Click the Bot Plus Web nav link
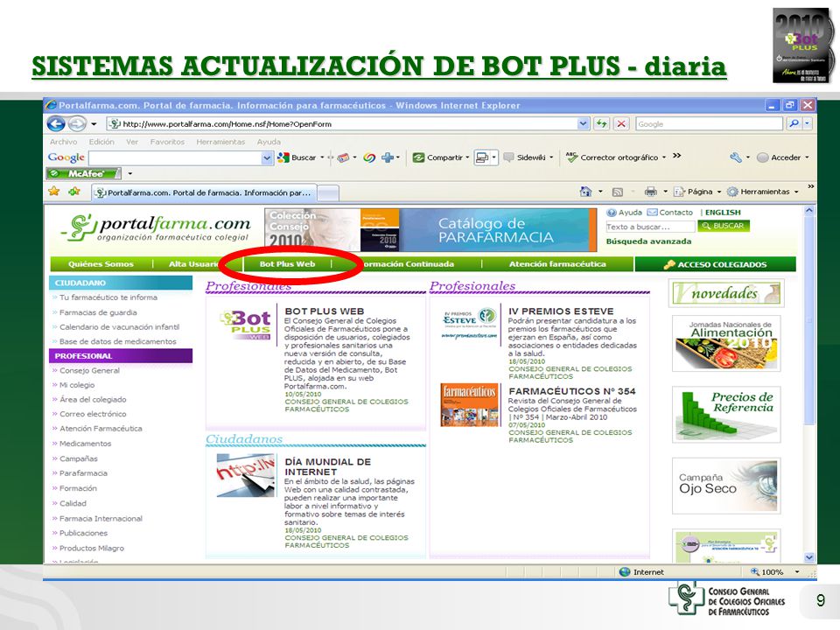This screenshot has height=630, width=840. pyautogui.click(x=287, y=264)
